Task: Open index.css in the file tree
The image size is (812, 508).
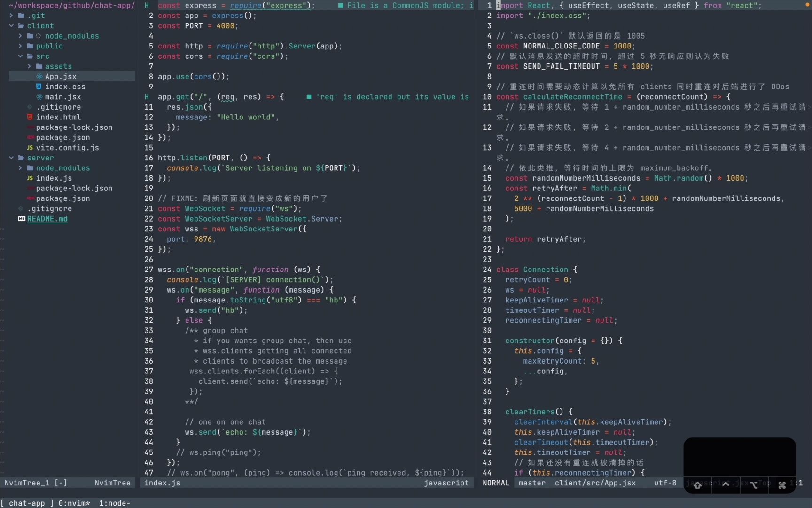Action: [65, 87]
